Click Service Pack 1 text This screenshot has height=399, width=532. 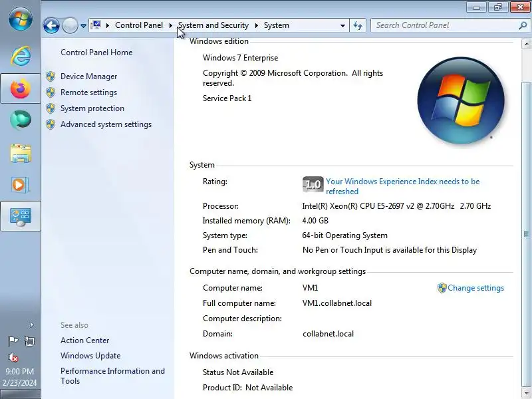tap(227, 98)
